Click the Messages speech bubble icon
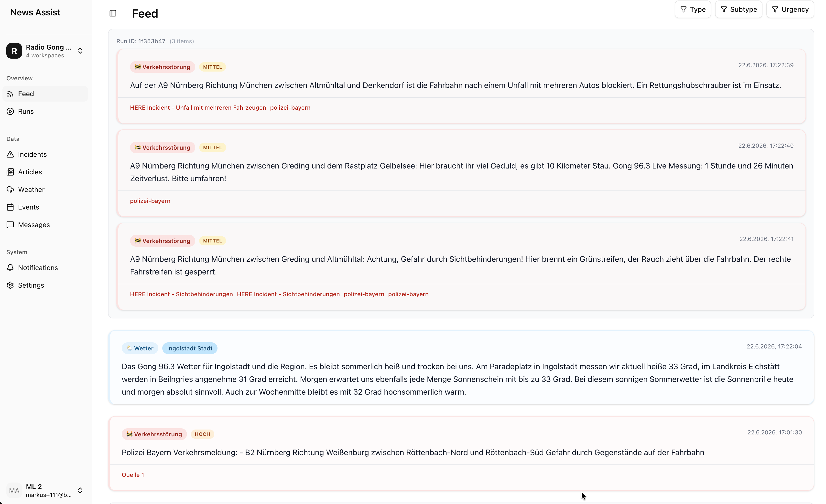Viewport: 826px width, 504px height. coord(11,225)
